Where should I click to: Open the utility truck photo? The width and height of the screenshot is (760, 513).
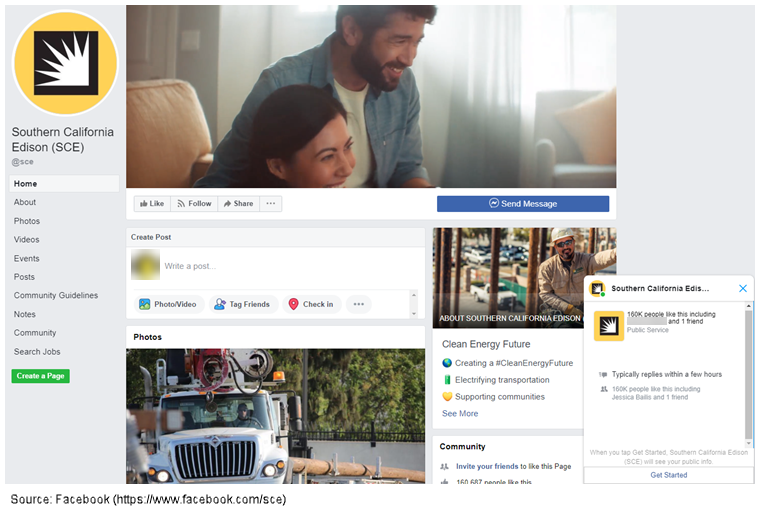[x=276, y=416]
